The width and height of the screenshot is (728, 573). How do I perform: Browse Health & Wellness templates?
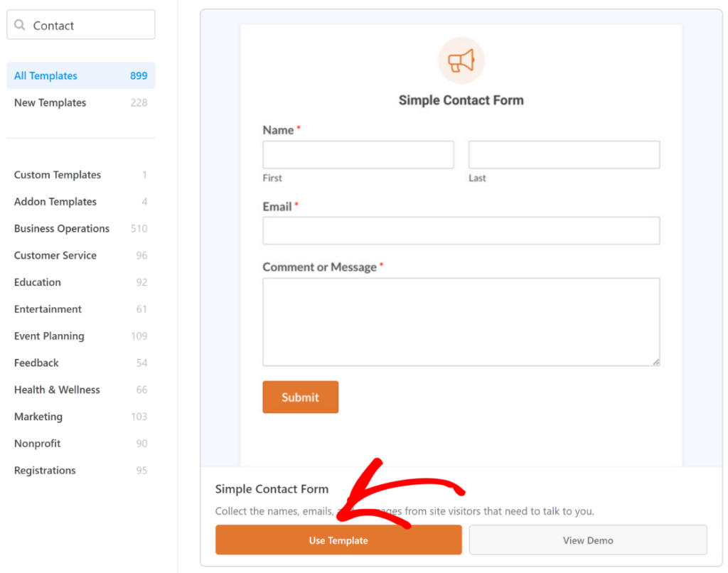point(57,390)
